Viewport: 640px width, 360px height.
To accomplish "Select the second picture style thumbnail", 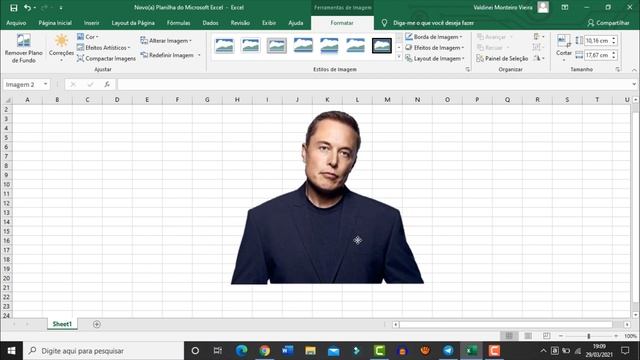I will pyautogui.click(x=250, y=45).
